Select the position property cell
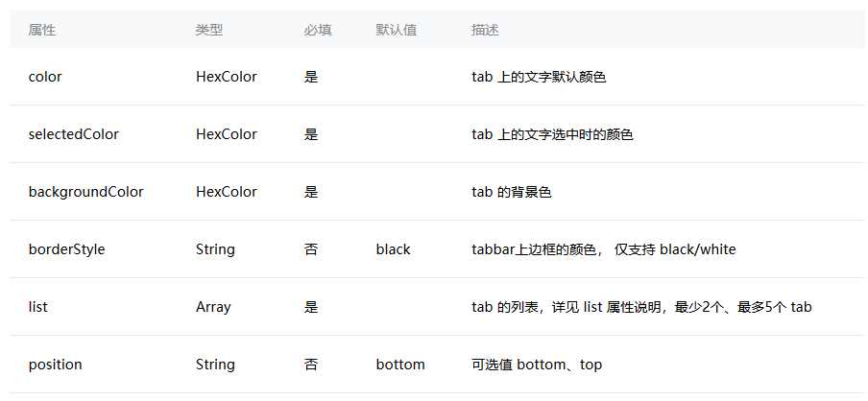 coord(55,366)
